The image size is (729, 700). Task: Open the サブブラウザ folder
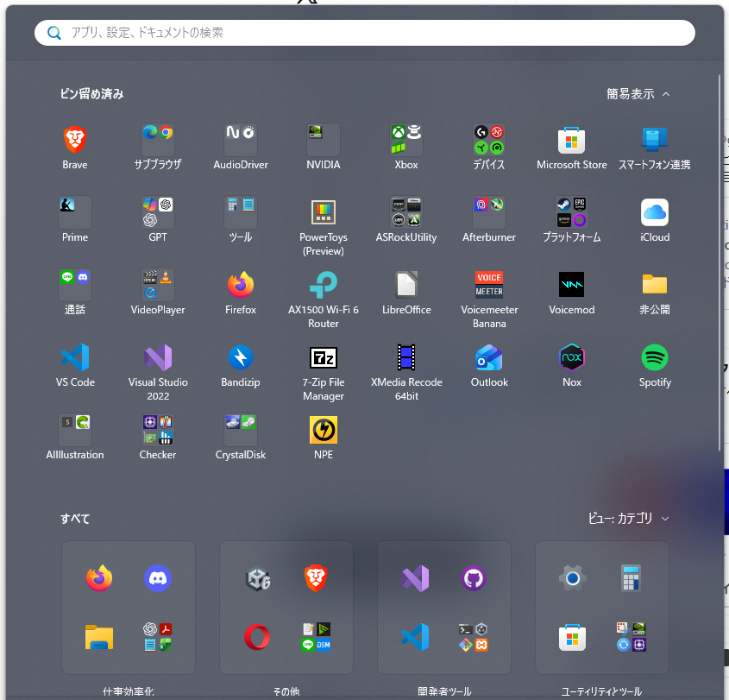pos(158,140)
